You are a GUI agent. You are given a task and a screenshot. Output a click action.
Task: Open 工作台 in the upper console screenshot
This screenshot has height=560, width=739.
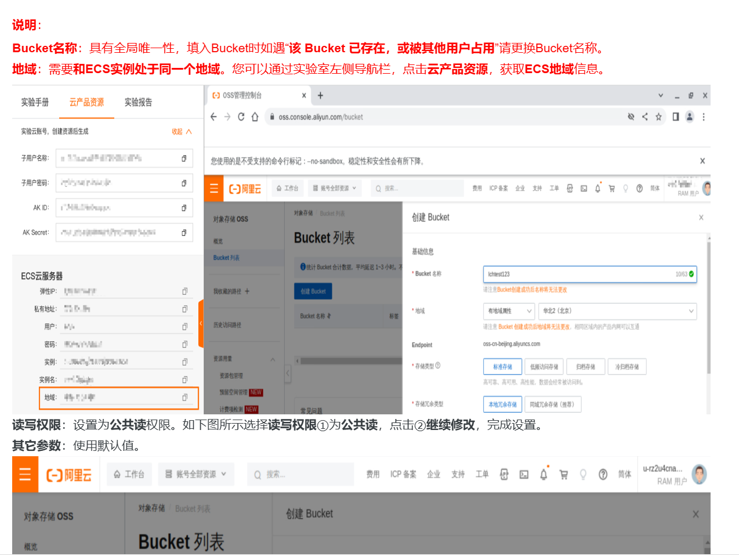(287, 189)
